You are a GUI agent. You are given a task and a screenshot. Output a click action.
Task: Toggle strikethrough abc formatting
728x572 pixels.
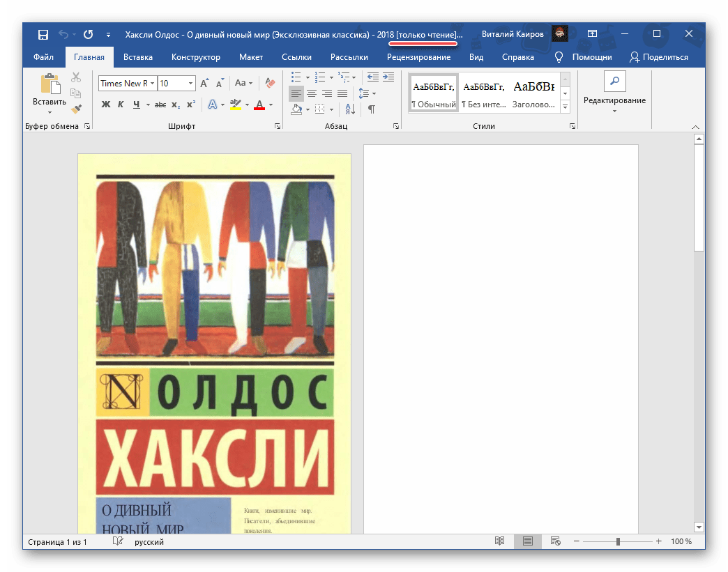pos(160,105)
